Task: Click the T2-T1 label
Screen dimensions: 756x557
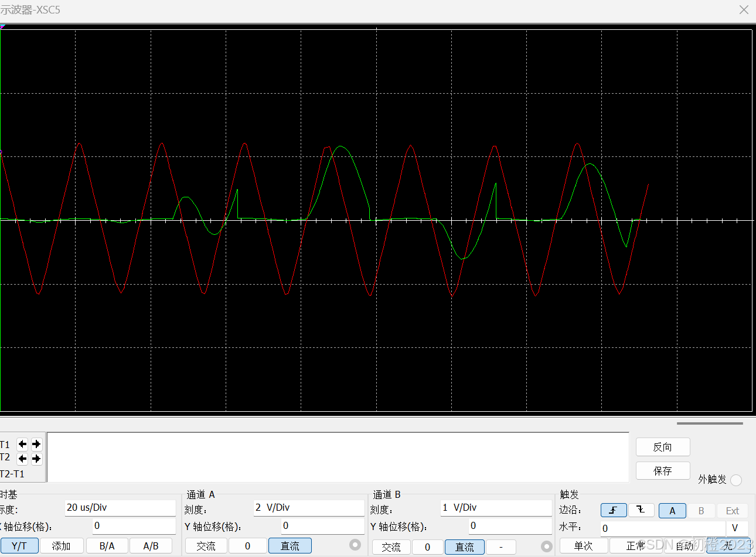Action: 12,474
